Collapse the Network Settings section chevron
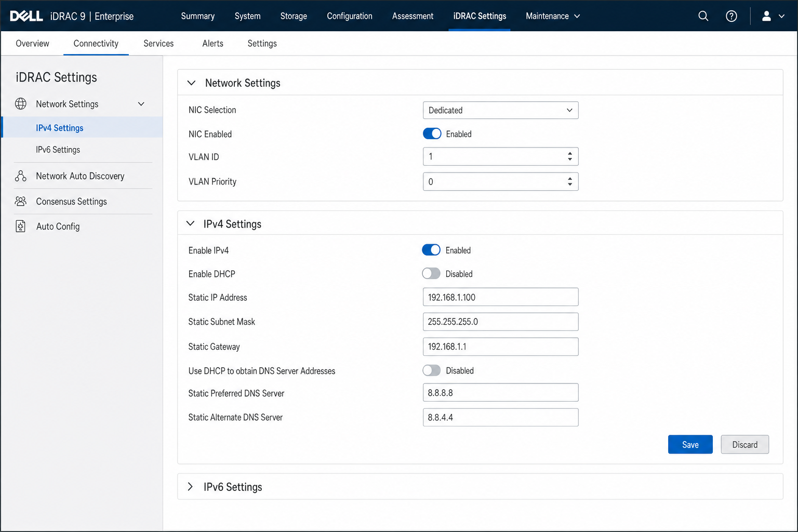The width and height of the screenshot is (798, 532). tap(191, 83)
